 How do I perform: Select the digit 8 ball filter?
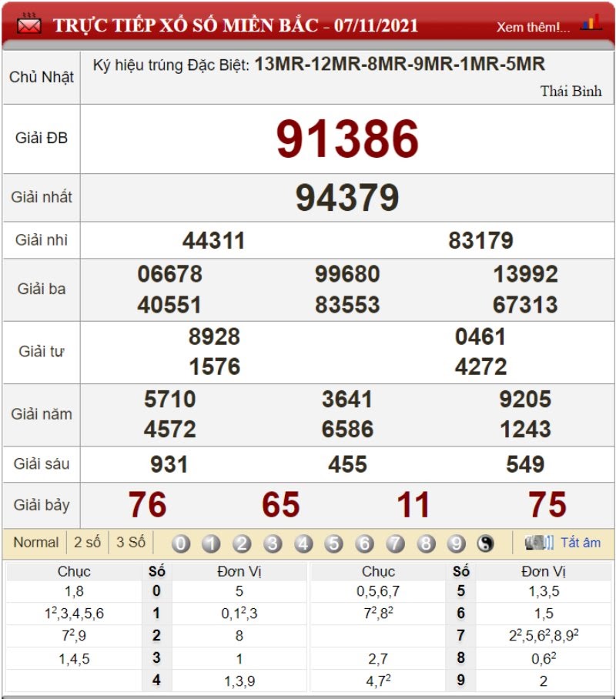pos(426,543)
